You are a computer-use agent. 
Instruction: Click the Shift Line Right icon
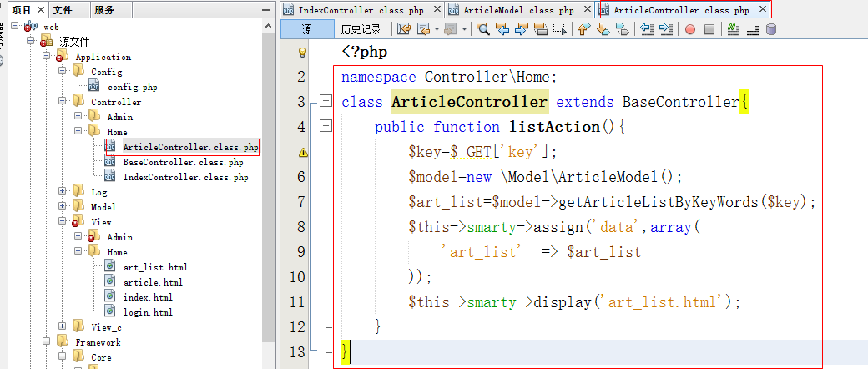click(x=666, y=29)
